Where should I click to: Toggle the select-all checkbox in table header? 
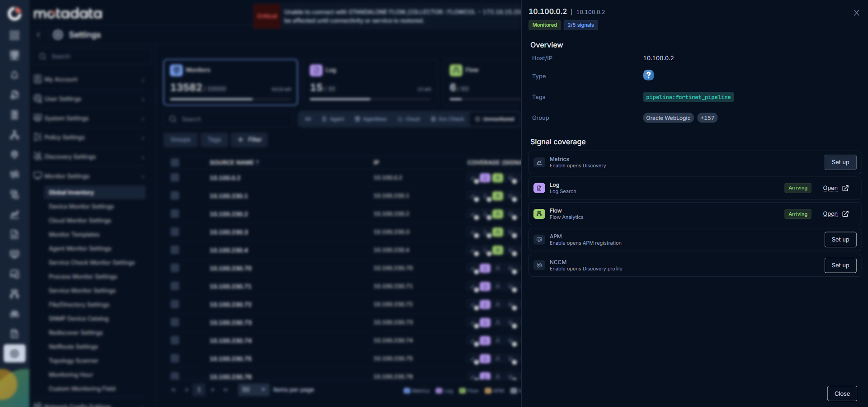coord(175,162)
